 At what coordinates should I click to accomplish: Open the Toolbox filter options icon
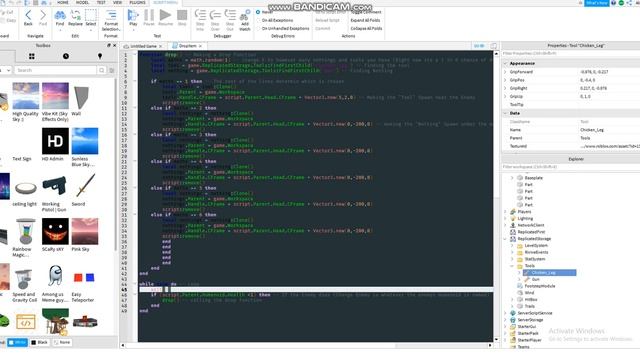tap(111, 70)
